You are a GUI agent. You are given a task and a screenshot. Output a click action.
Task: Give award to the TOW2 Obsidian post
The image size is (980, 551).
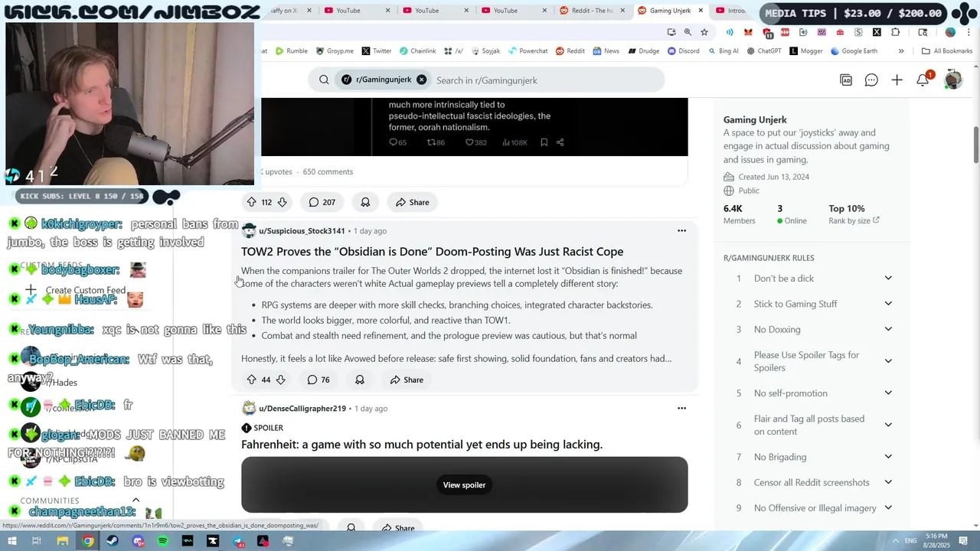click(360, 380)
